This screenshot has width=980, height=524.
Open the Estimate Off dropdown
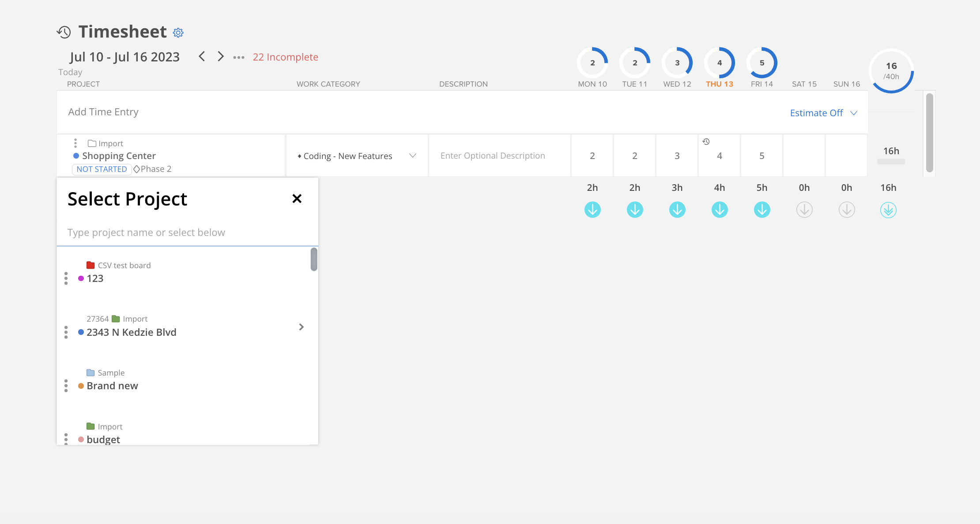pyautogui.click(x=823, y=113)
